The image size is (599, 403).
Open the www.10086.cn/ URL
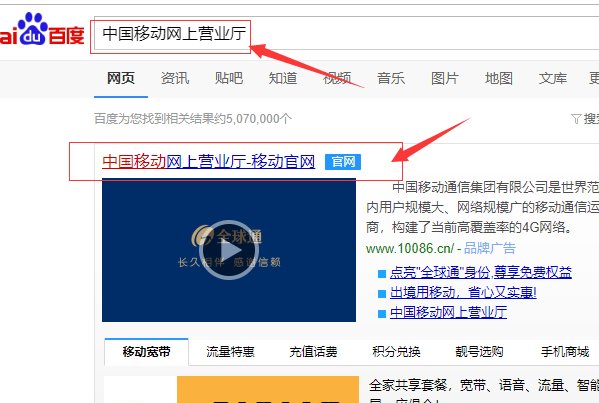pyautogui.click(x=410, y=249)
